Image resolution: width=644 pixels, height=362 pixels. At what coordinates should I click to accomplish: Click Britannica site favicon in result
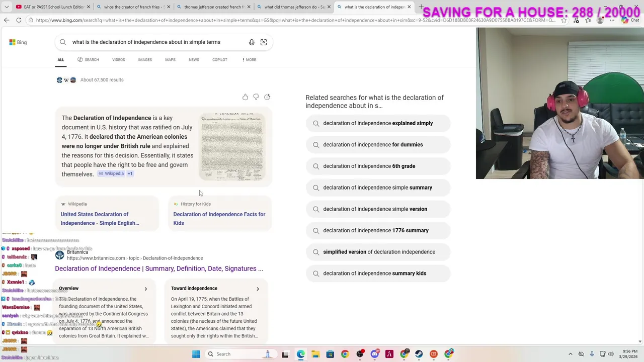pyautogui.click(x=60, y=255)
